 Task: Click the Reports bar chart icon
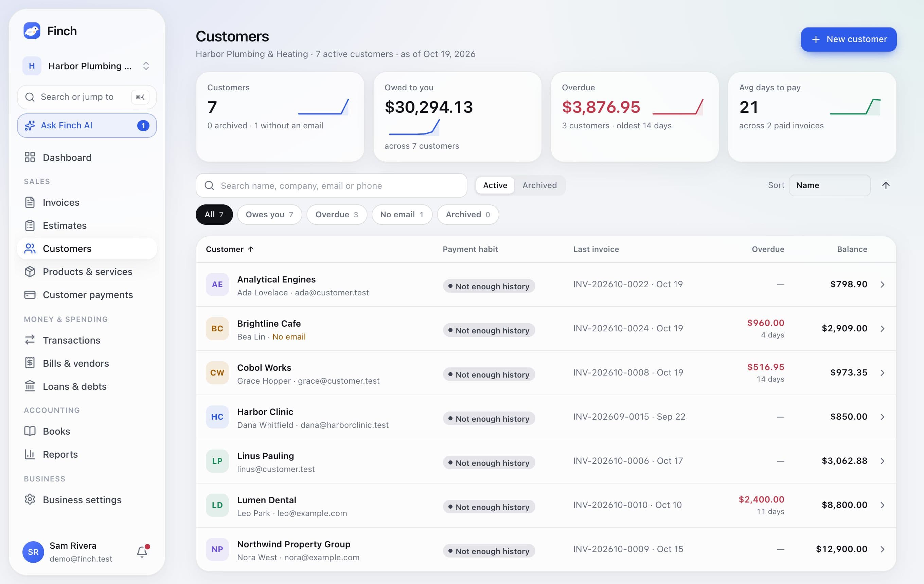pos(30,454)
